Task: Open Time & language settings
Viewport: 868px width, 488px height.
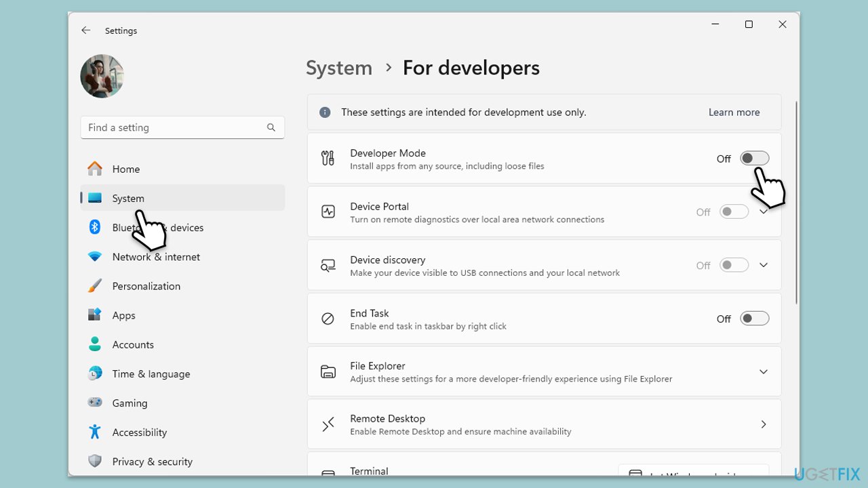Action: click(x=182, y=373)
